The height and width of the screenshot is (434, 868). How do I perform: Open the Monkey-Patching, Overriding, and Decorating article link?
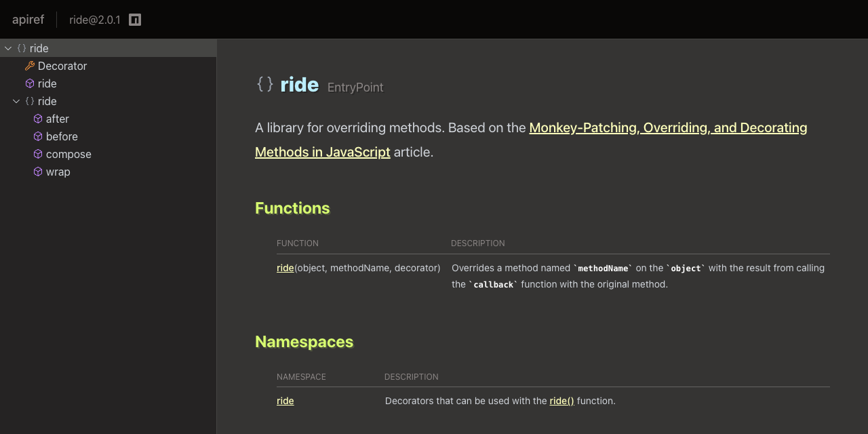tap(531, 140)
